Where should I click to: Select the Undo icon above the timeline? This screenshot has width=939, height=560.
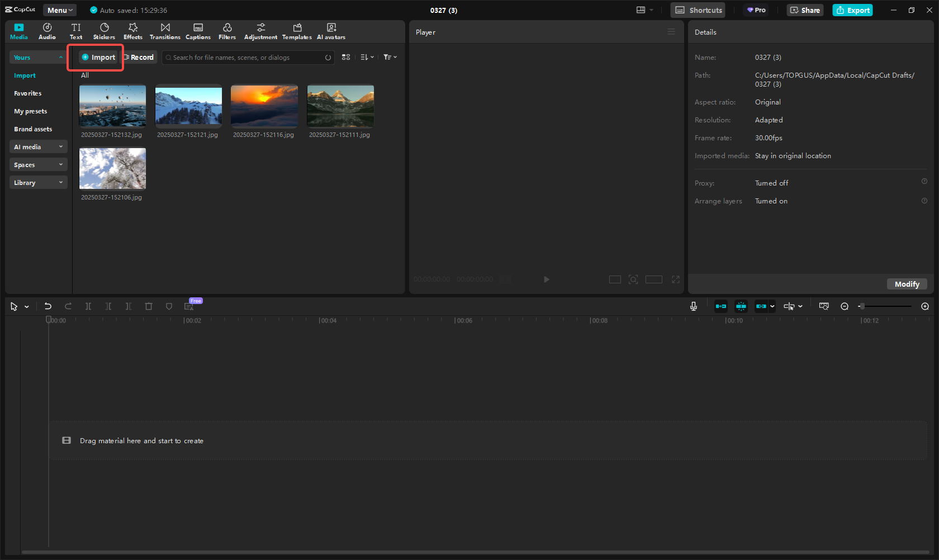[48, 306]
